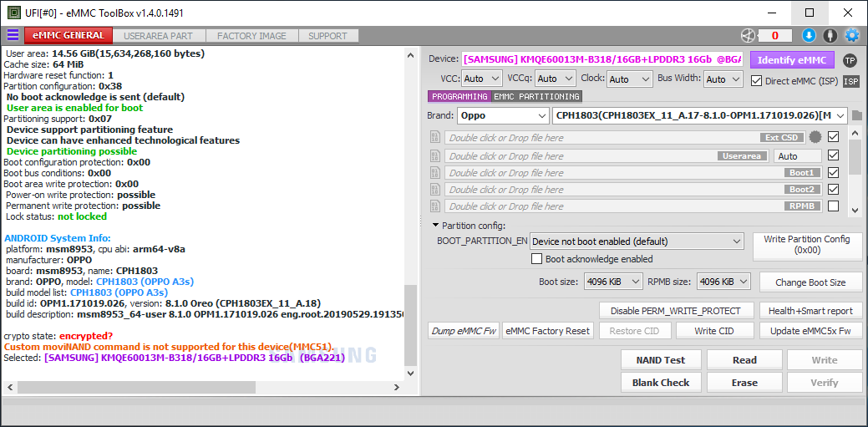The height and width of the screenshot is (427, 868).
Task: Click the Erase button
Action: coord(744,383)
